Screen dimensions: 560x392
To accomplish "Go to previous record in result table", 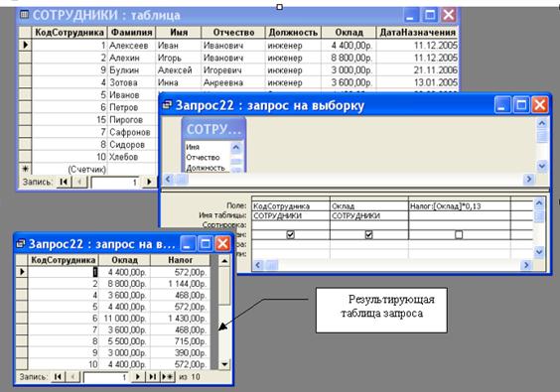I will 73,377.
